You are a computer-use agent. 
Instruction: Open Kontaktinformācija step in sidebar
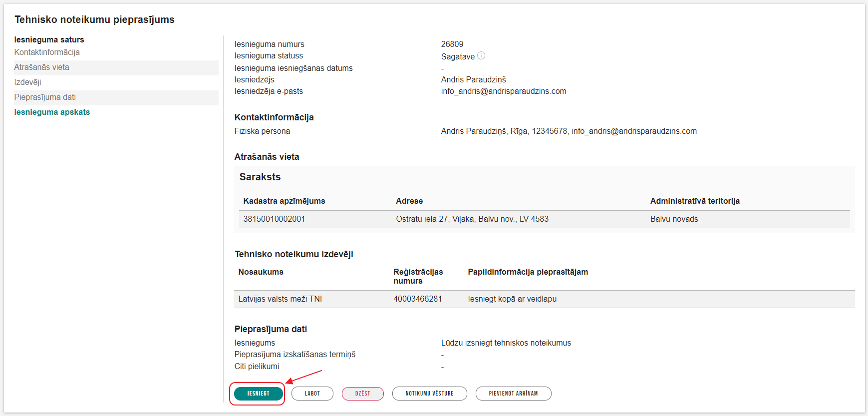coord(47,52)
